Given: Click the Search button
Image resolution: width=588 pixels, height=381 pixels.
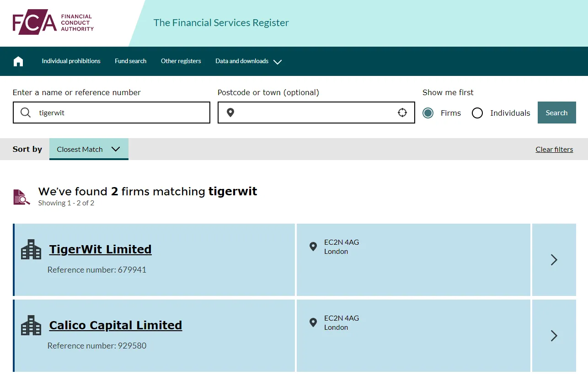Looking at the screenshot, I should [x=557, y=113].
